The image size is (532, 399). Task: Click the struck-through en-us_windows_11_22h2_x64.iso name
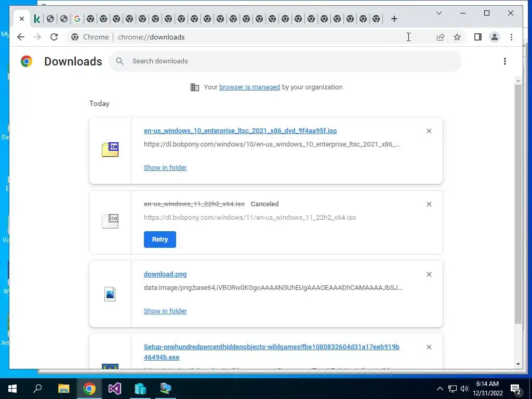194,204
